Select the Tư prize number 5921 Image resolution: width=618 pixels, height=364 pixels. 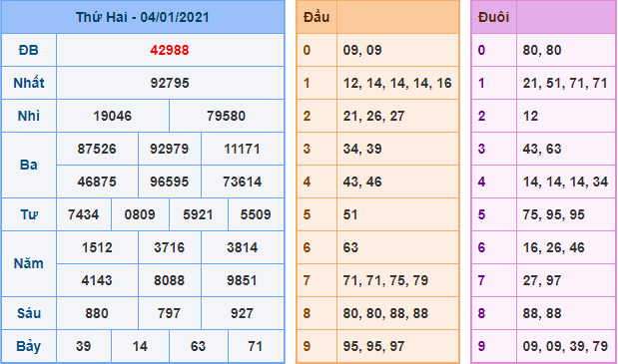click(x=198, y=214)
